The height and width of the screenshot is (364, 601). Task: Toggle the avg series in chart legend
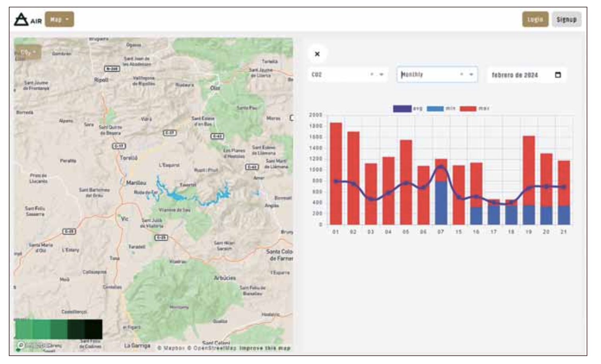coord(402,108)
